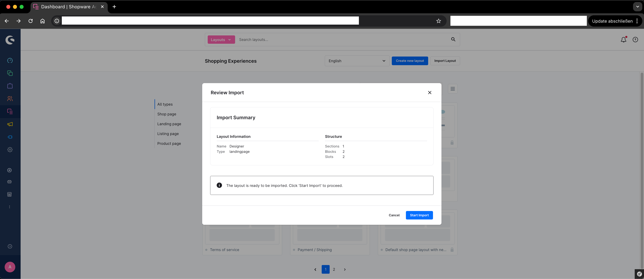Close the Review Import dialog

(429, 93)
